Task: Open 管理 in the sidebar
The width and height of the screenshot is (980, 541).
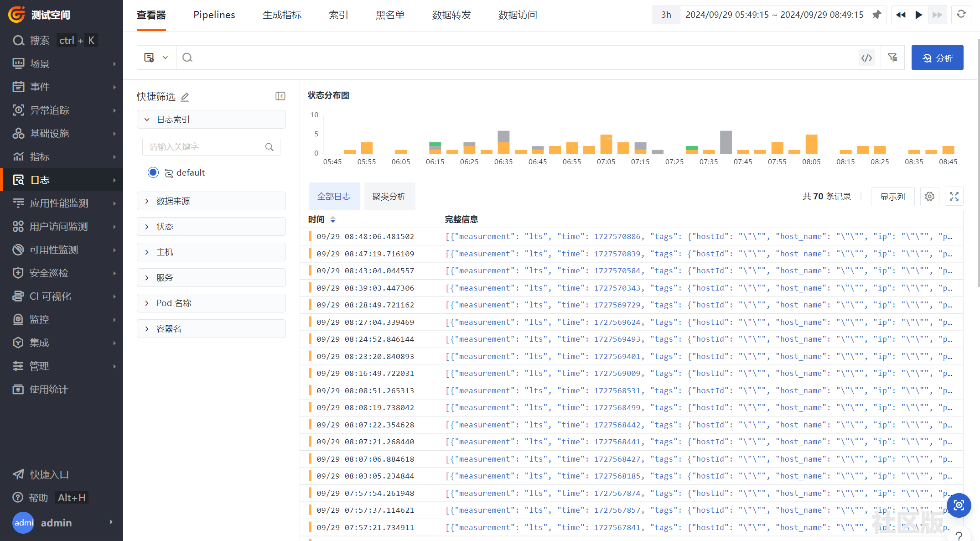Action: (62, 366)
